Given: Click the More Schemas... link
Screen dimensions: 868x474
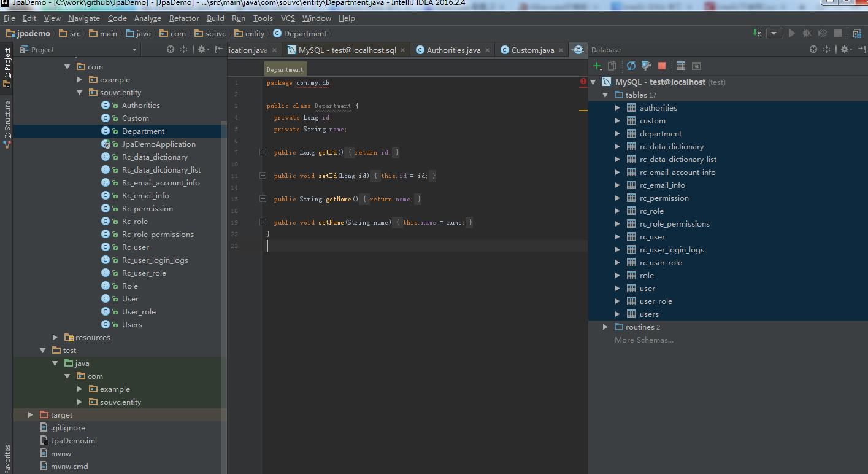Looking at the screenshot, I should pyautogui.click(x=643, y=340).
